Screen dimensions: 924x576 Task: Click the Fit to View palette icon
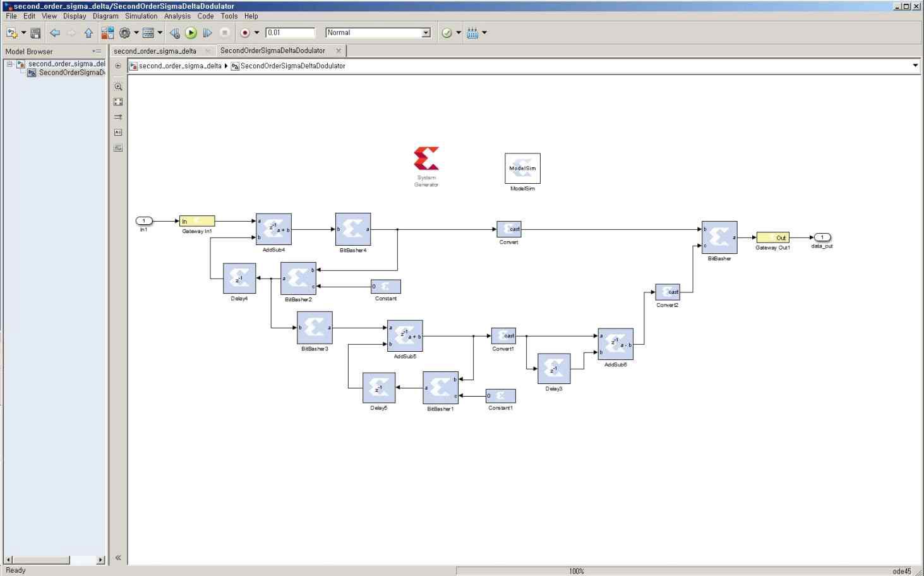pos(118,102)
